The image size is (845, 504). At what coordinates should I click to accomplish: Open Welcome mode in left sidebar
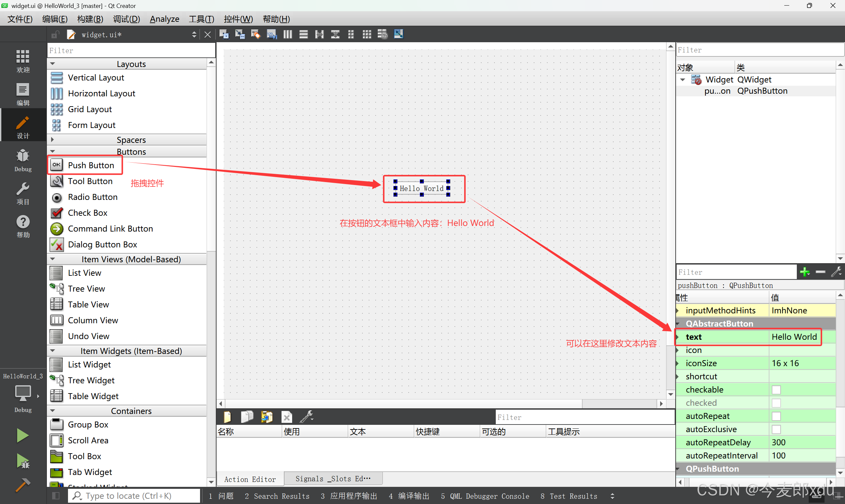[23, 61]
